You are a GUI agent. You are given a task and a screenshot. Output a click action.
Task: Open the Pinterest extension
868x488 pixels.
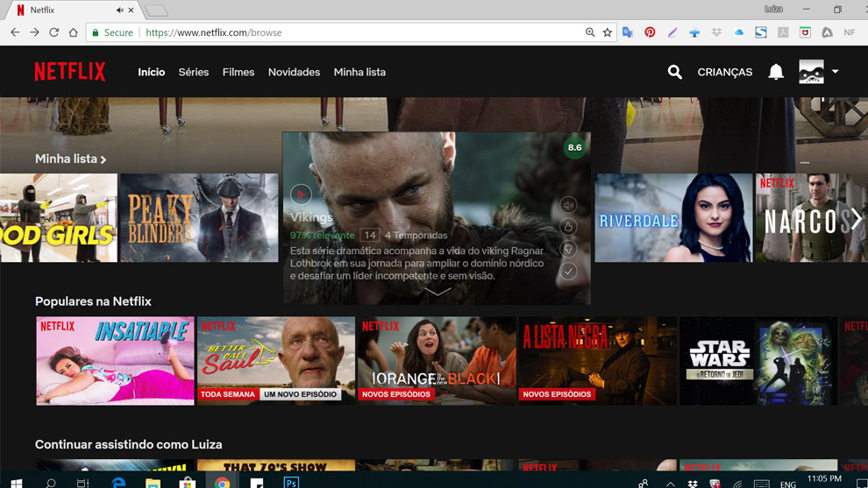tap(650, 32)
